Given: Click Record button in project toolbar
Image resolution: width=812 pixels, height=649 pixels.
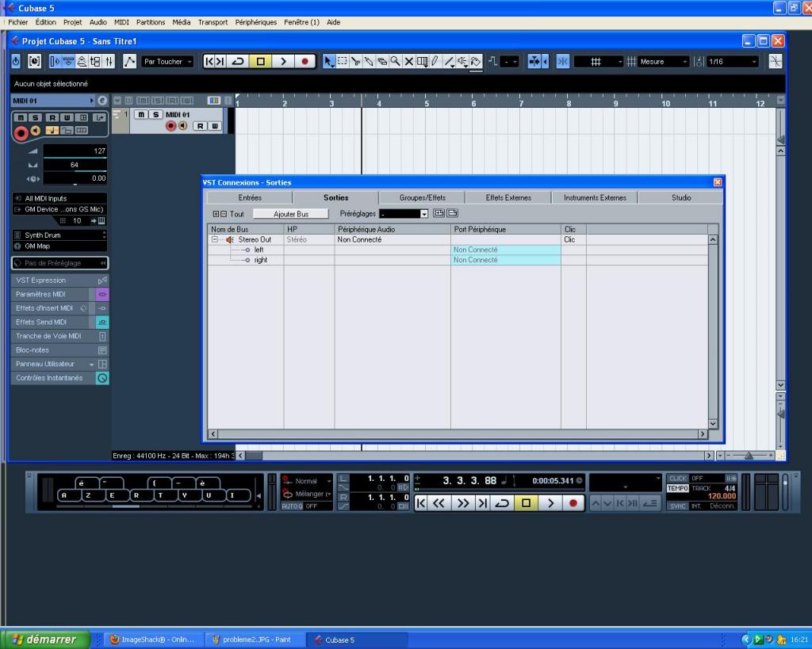Looking at the screenshot, I should 305,62.
